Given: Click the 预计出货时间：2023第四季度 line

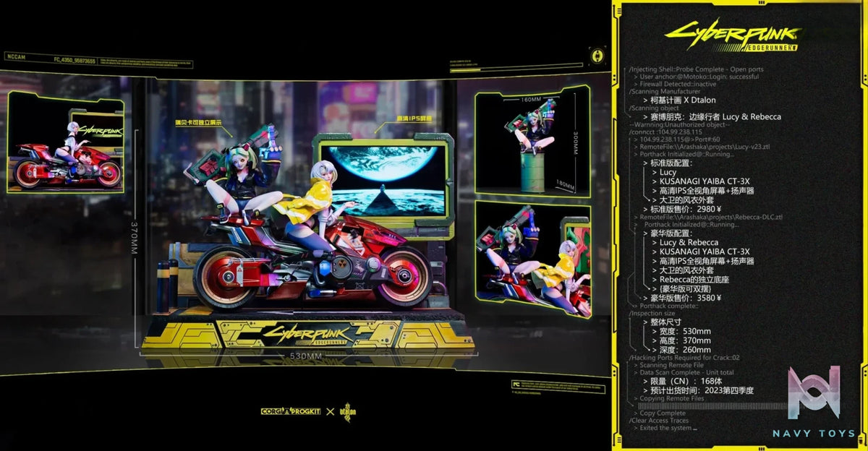Looking at the screenshot, I should [698, 390].
